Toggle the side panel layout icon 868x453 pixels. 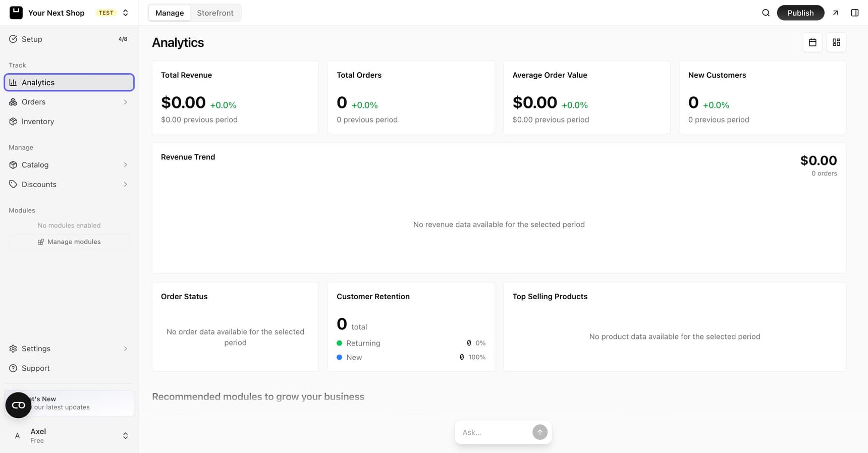click(x=855, y=13)
